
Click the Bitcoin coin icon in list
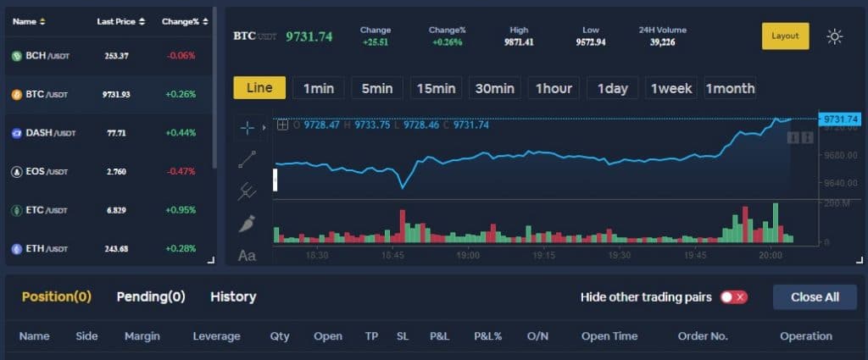click(x=17, y=95)
